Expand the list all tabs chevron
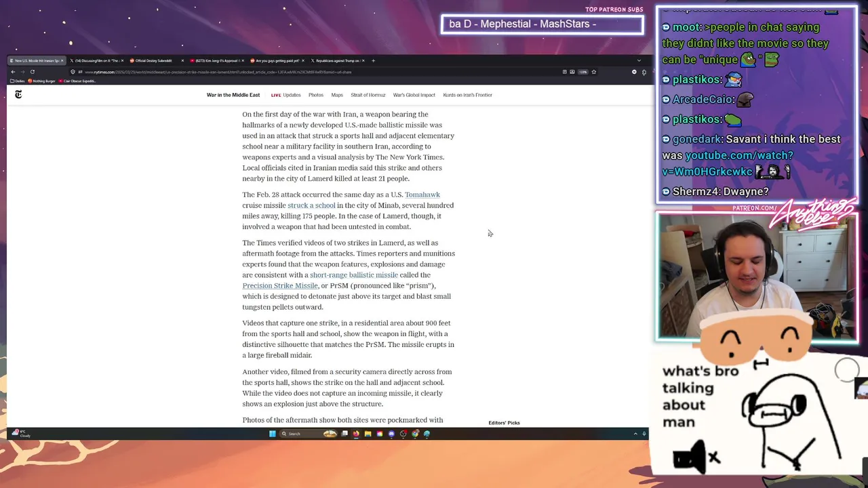The image size is (868, 488). point(638,60)
